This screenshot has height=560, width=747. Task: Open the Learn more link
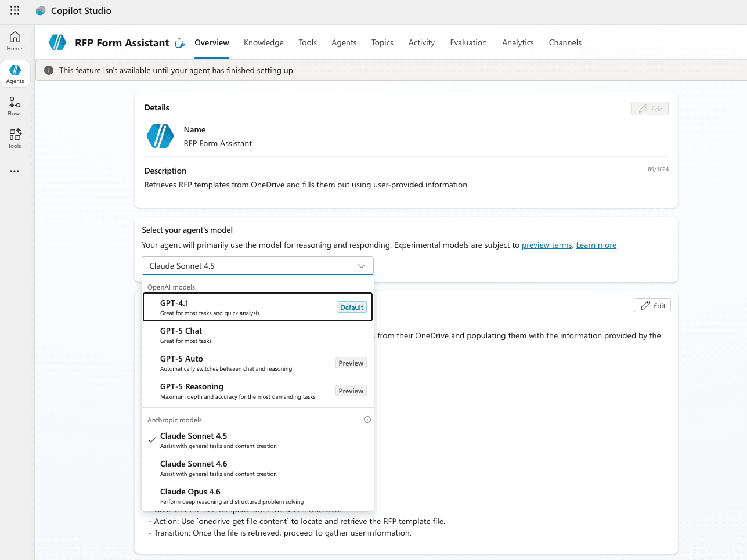(596, 245)
